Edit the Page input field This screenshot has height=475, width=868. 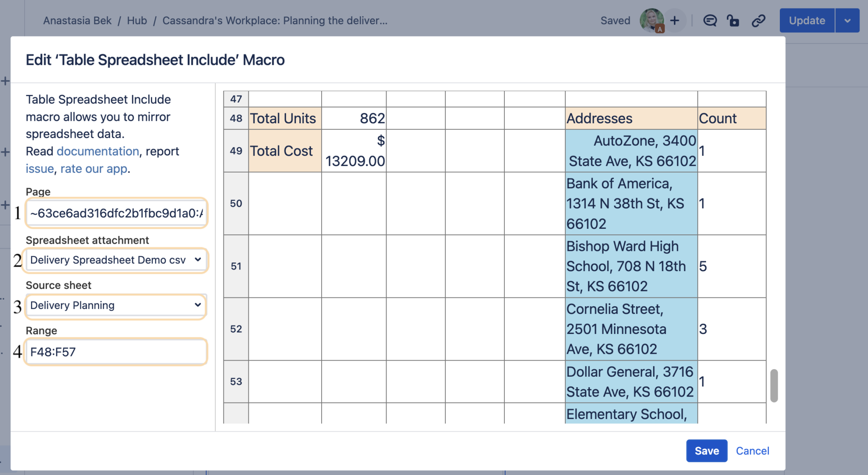116,213
